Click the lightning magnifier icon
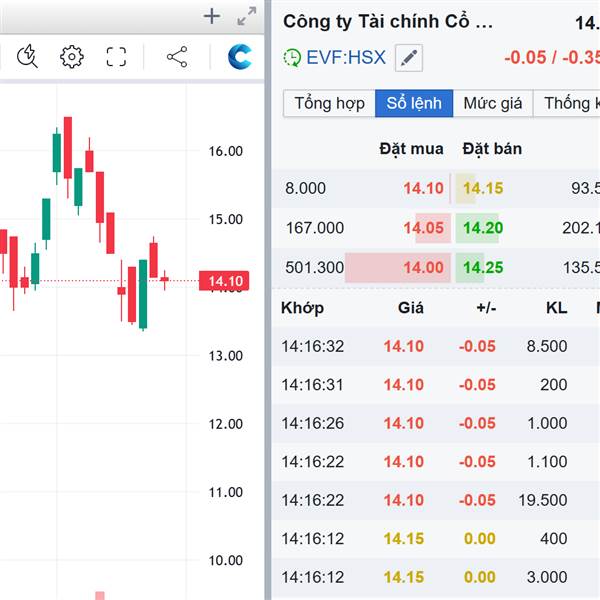Viewport: 600px width, 600px height. pyautogui.click(x=27, y=57)
